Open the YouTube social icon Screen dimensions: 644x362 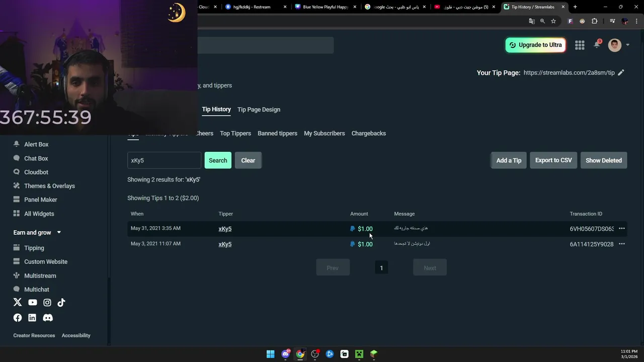click(33, 303)
